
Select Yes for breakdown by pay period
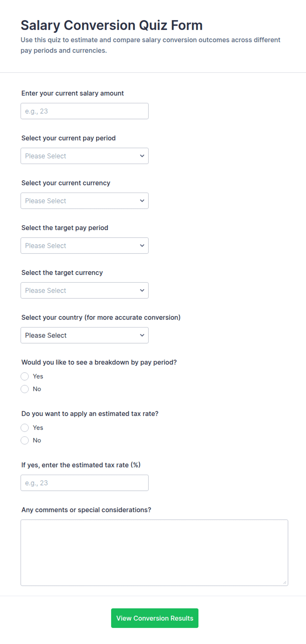pyautogui.click(x=25, y=376)
